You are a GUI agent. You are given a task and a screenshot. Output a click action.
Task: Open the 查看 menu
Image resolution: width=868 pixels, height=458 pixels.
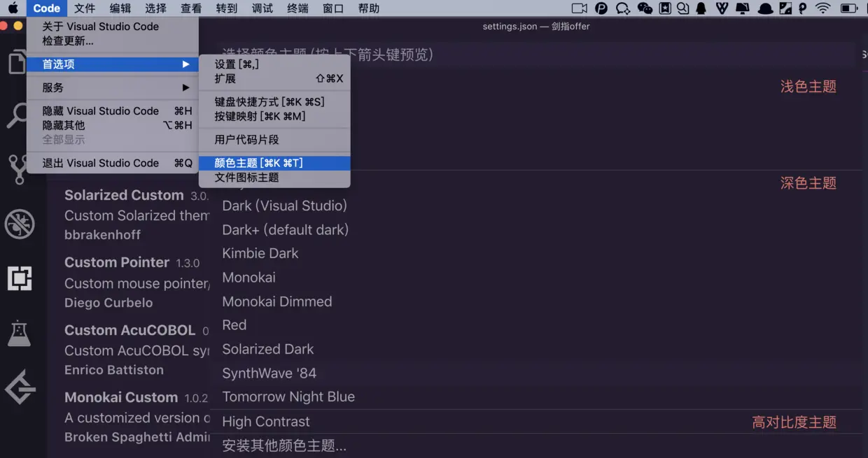(191, 8)
